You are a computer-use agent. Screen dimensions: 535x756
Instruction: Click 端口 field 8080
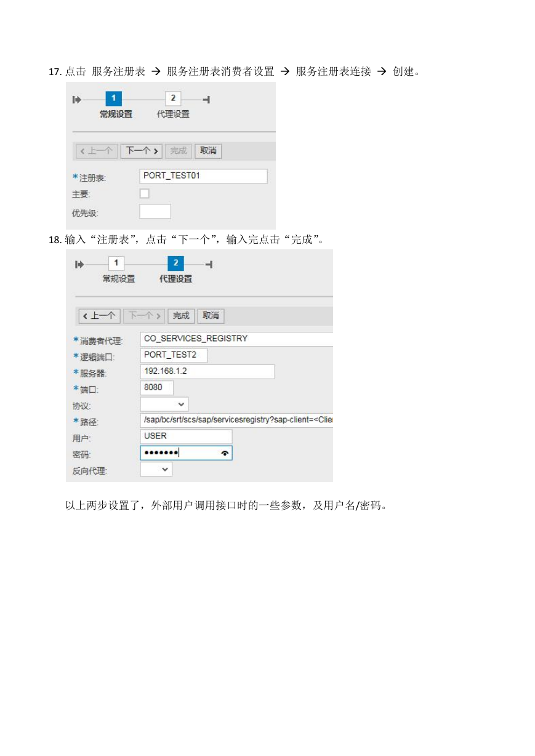[157, 388]
